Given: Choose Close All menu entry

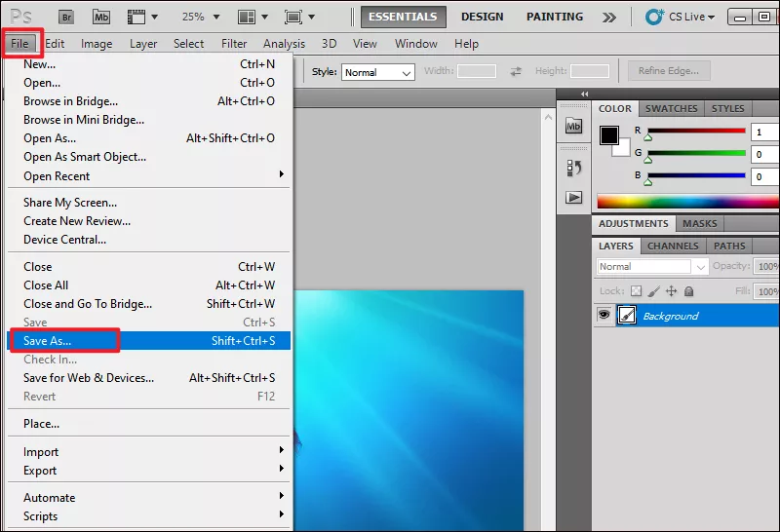Looking at the screenshot, I should pos(149,285).
